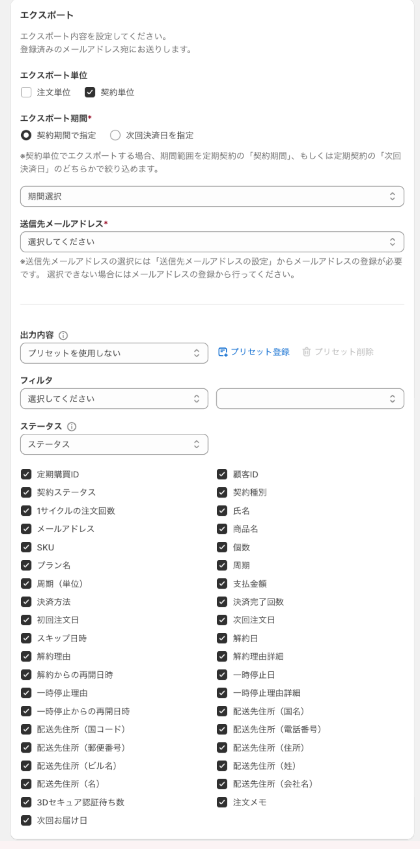This screenshot has width=420, height=849.
Task: Click the info icon beside 出力内容
Action: pos(63,335)
